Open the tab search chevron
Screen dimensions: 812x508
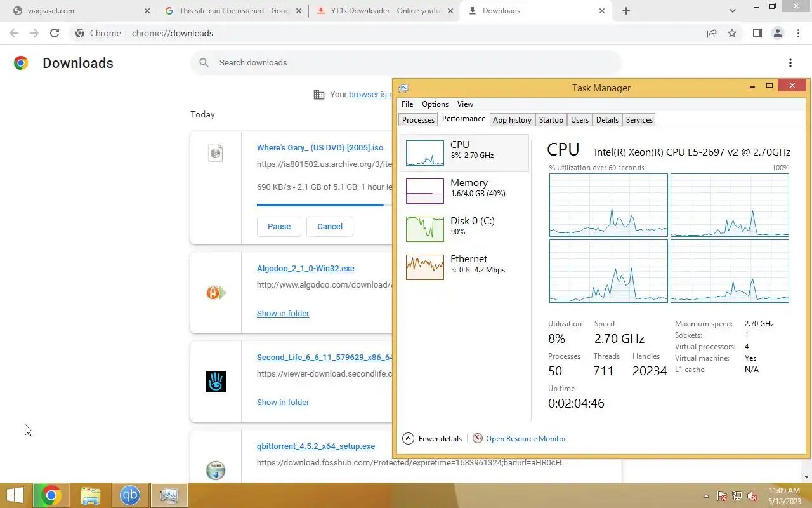732,11
